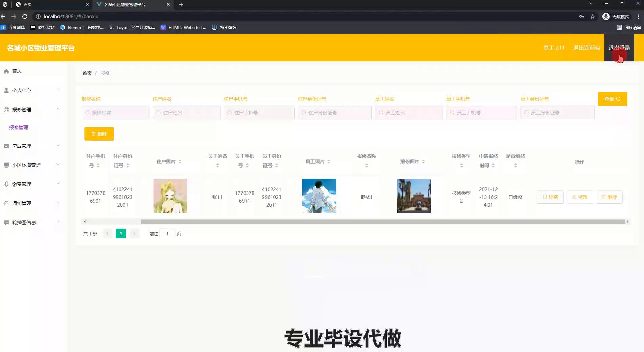
Task: Click the sort icon on 报修图片 column
Action: click(x=423, y=162)
